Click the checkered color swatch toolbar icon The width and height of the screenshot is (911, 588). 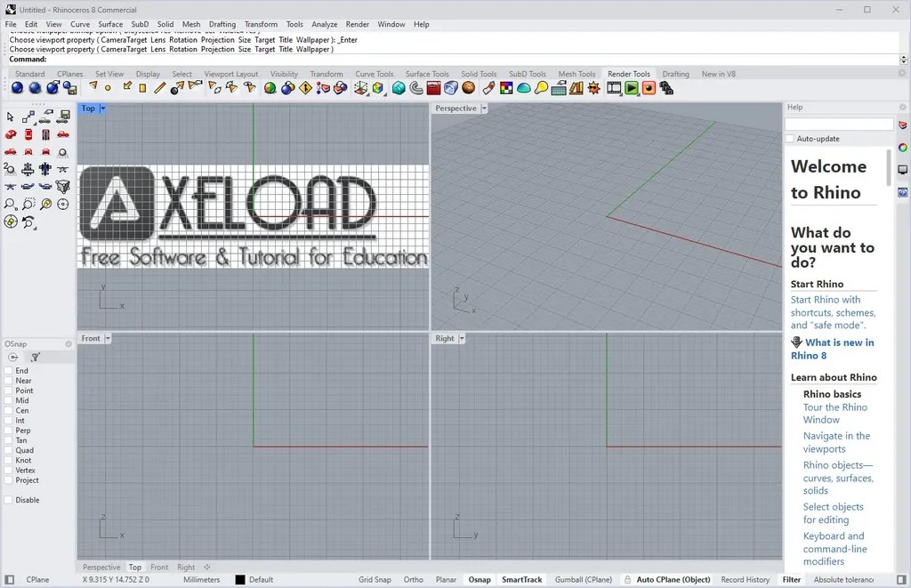506,88
